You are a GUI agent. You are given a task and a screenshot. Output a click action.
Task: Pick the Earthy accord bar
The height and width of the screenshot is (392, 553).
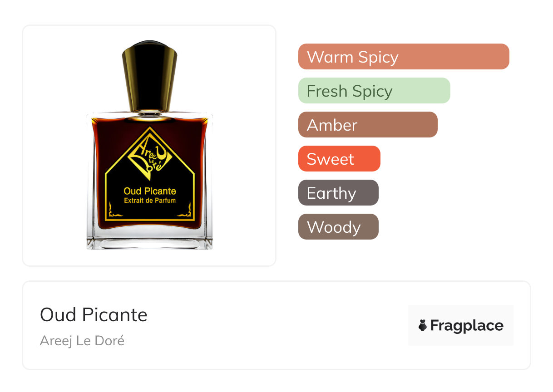click(338, 193)
